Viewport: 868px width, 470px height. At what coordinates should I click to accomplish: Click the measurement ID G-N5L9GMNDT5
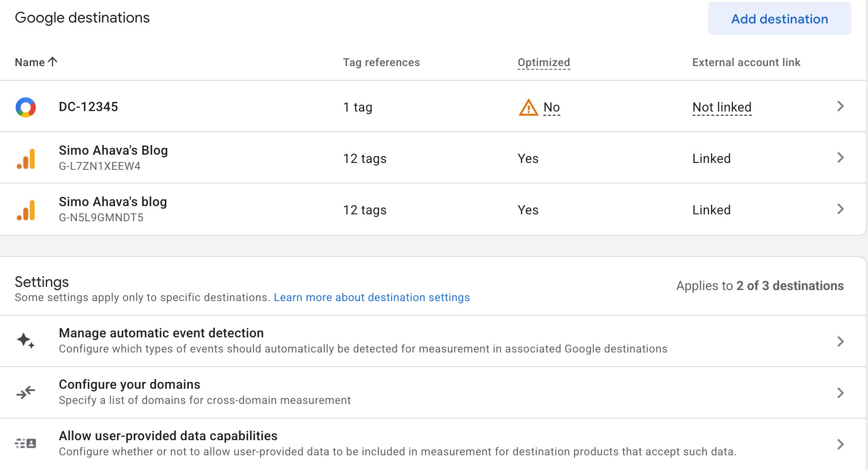point(101,218)
